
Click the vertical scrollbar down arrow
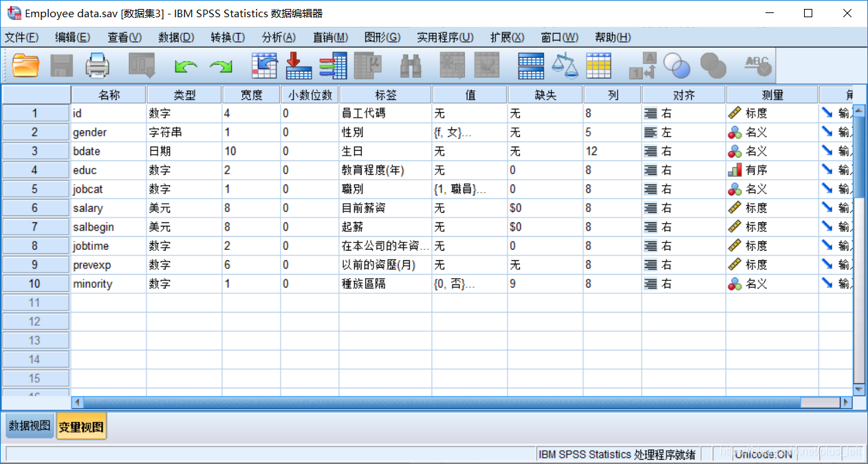tap(859, 390)
